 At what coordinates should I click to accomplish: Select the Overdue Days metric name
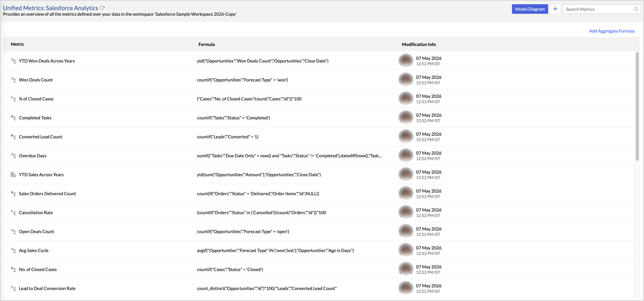click(33, 156)
